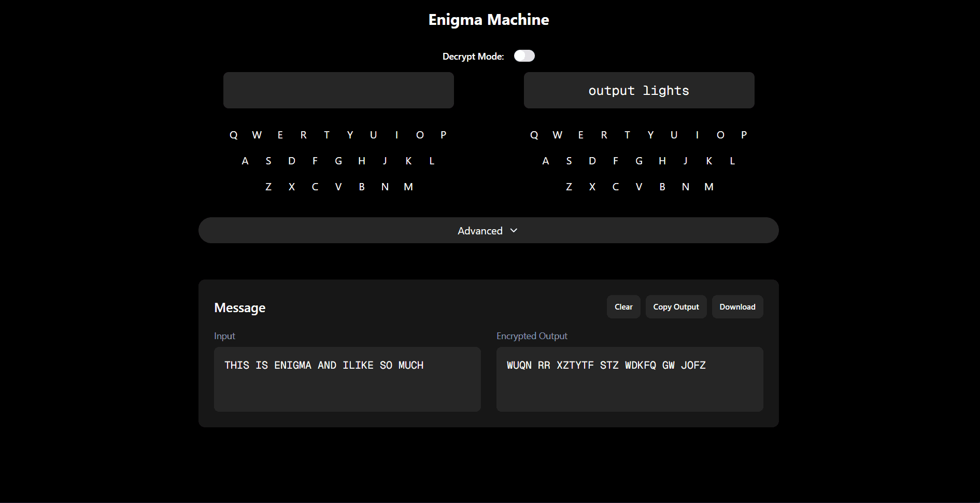Click key L on the input keyboard
Image resolution: width=980 pixels, height=503 pixels.
click(432, 161)
